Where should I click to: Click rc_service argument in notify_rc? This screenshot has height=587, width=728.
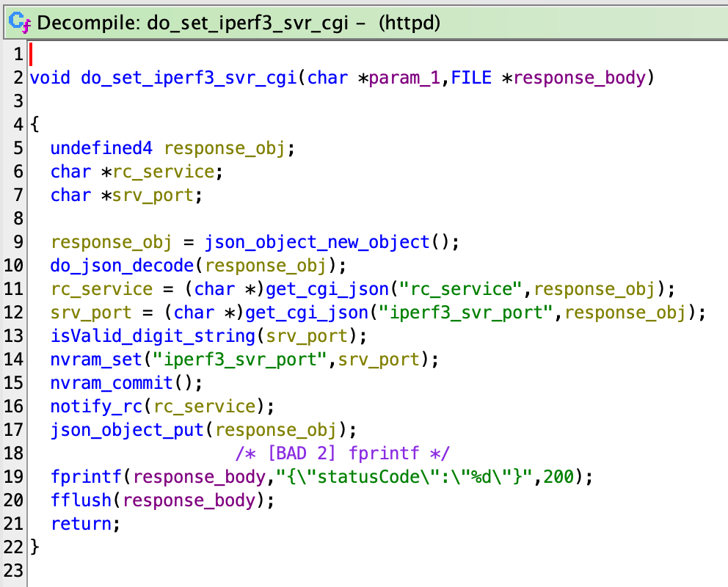[204, 407]
